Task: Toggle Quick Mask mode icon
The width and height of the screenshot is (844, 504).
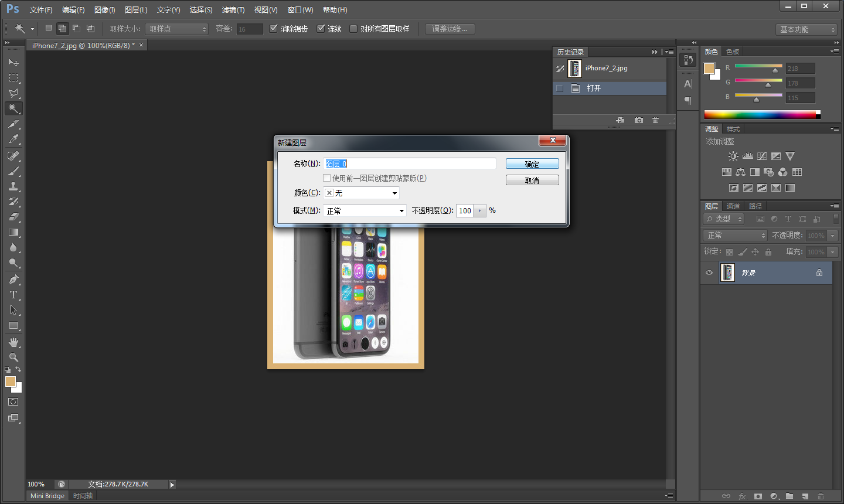Action: (13, 402)
